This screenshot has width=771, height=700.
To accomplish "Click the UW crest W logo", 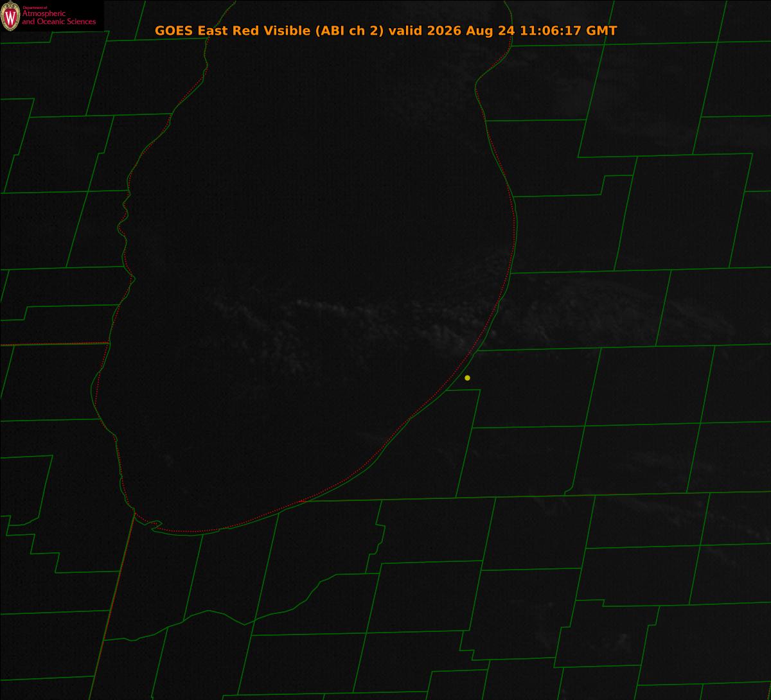I will (10, 16).
